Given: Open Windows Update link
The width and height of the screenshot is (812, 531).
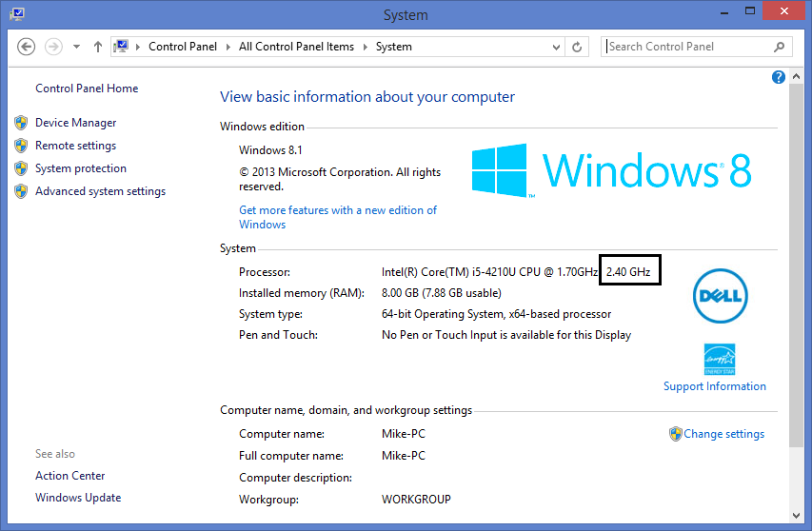Looking at the screenshot, I should point(78,498).
